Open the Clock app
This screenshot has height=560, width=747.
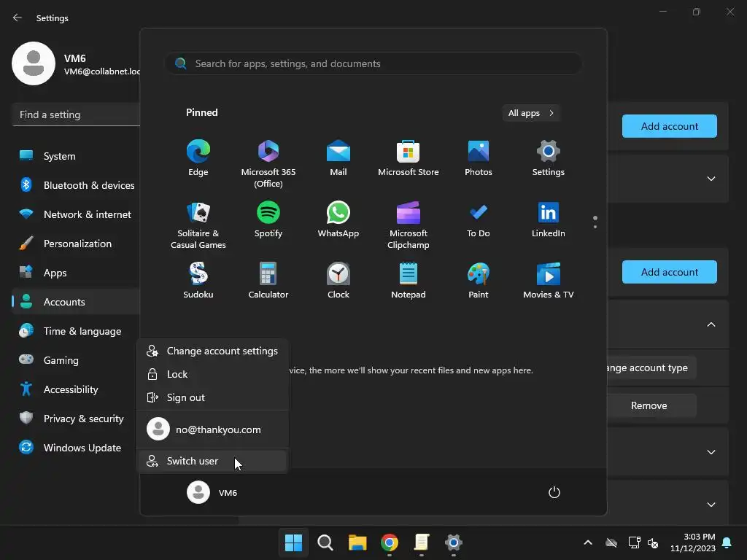coord(338,281)
